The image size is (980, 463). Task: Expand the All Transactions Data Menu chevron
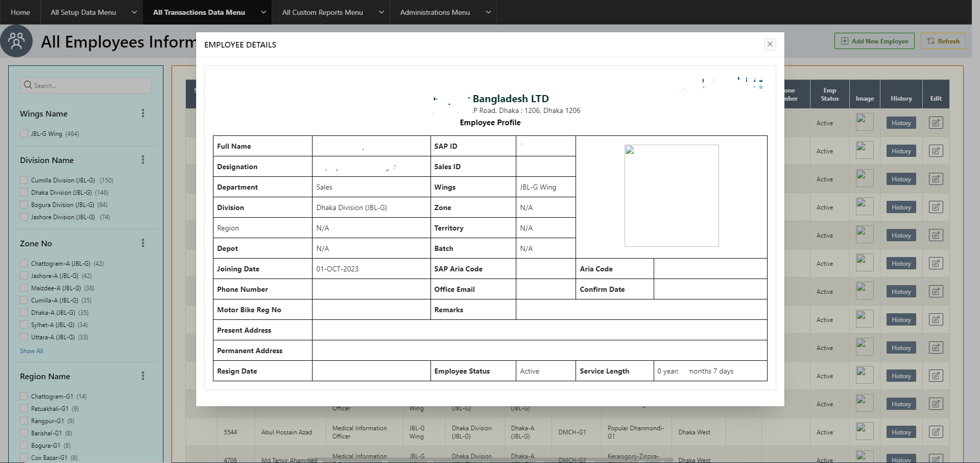point(264,12)
